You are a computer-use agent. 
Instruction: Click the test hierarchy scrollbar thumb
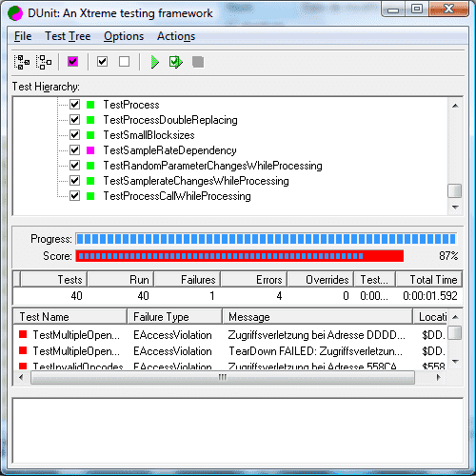[x=454, y=190]
